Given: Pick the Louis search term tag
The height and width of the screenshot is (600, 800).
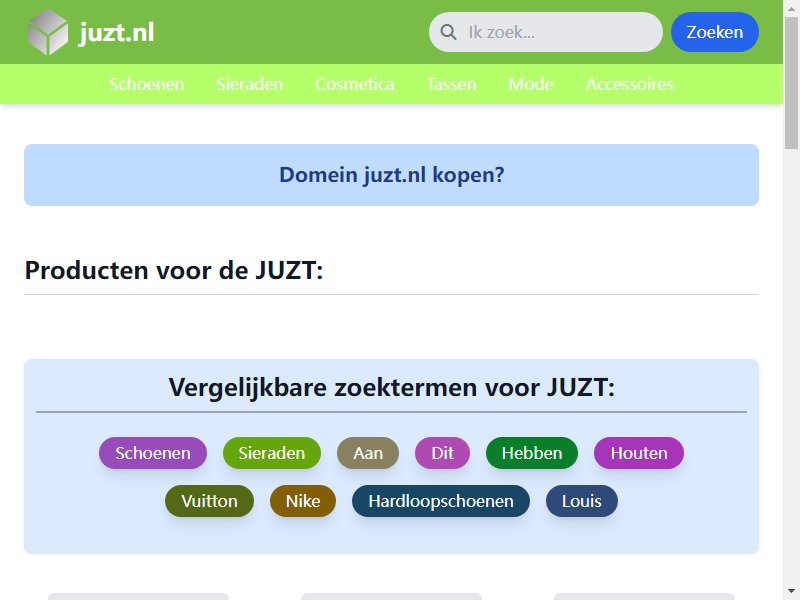Looking at the screenshot, I should (582, 501).
